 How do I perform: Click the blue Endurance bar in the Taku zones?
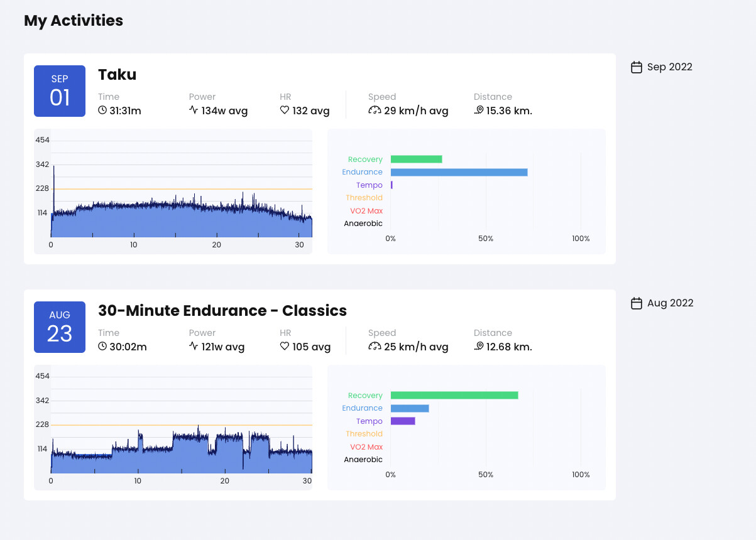(x=459, y=172)
